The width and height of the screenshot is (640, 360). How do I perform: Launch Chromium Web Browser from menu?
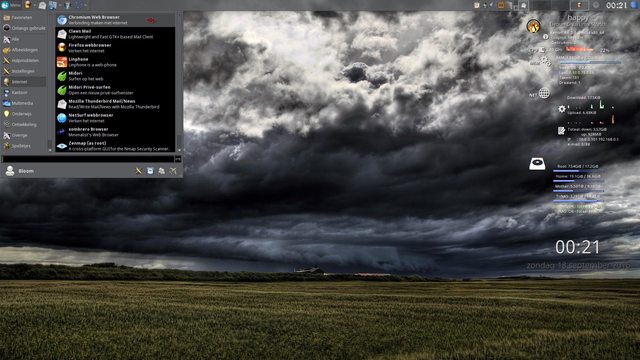click(x=116, y=20)
